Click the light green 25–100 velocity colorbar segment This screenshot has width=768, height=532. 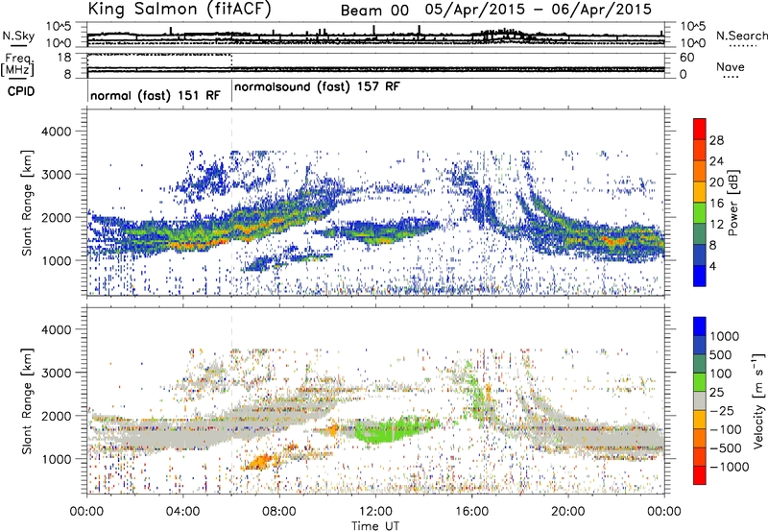pos(700,382)
